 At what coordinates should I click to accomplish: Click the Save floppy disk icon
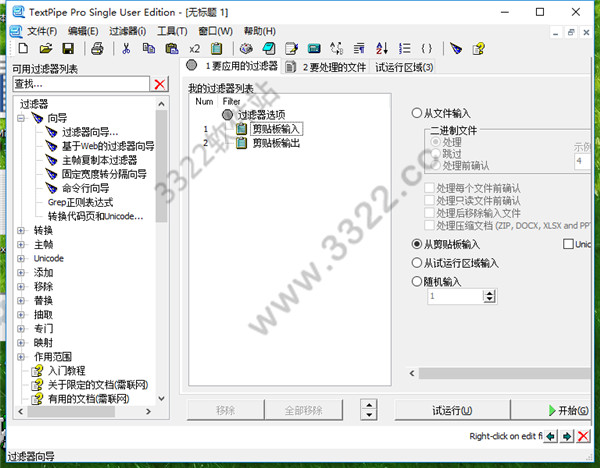(x=68, y=49)
